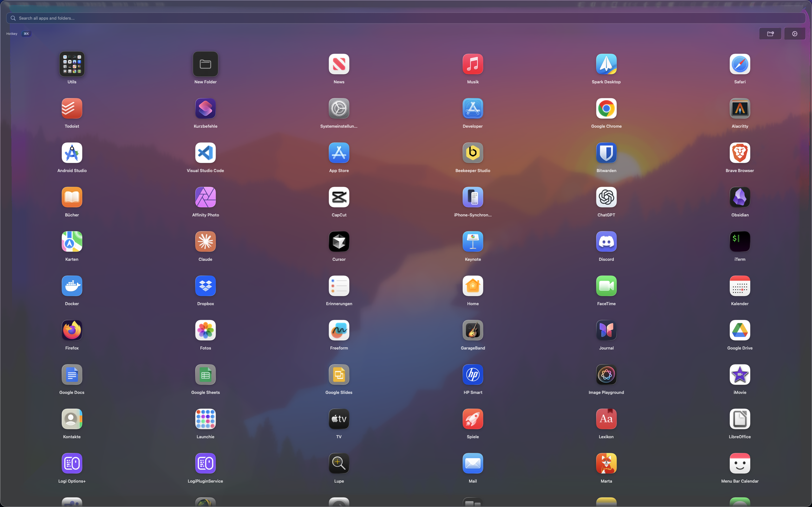
Task: Click the ⌘K hotkey badge
Action: pyautogui.click(x=26, y=34)
